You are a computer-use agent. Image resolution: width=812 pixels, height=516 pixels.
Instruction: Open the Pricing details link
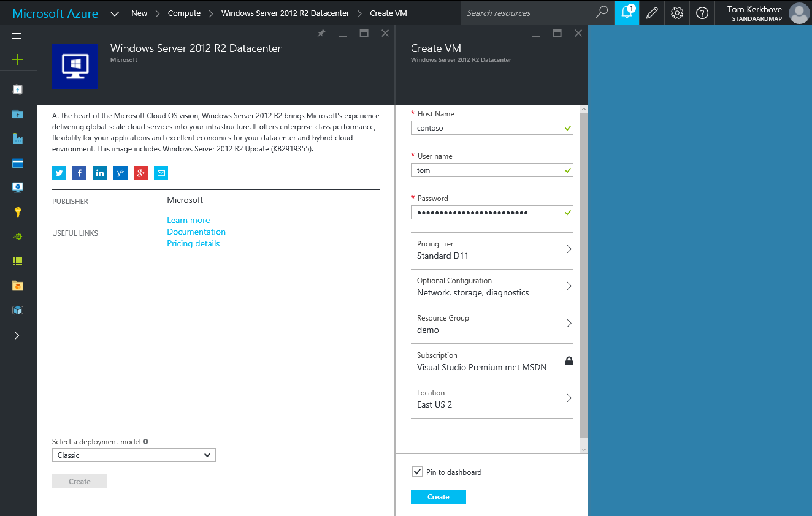193,243
